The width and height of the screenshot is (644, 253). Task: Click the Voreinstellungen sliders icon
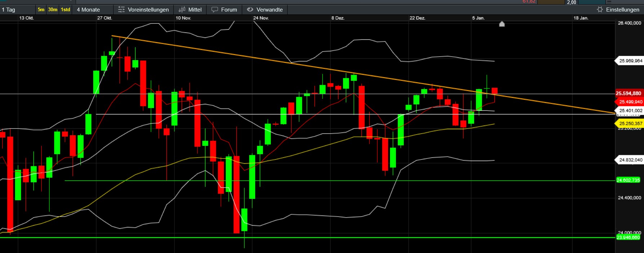[x=121, y=10]
